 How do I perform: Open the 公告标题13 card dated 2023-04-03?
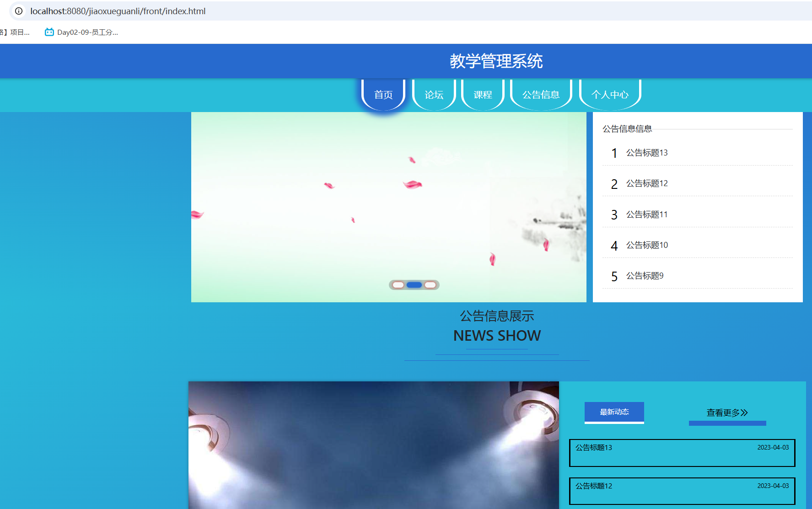coord(682,453)
